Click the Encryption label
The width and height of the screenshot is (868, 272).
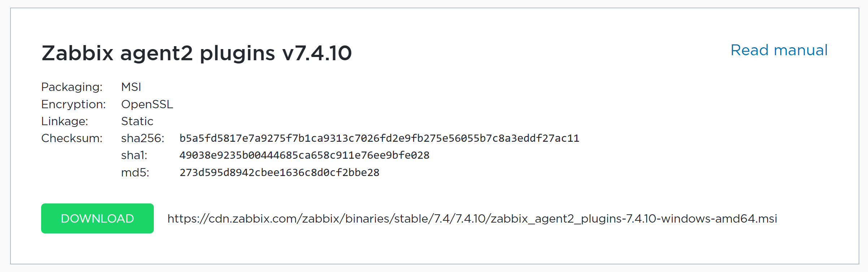73,104
